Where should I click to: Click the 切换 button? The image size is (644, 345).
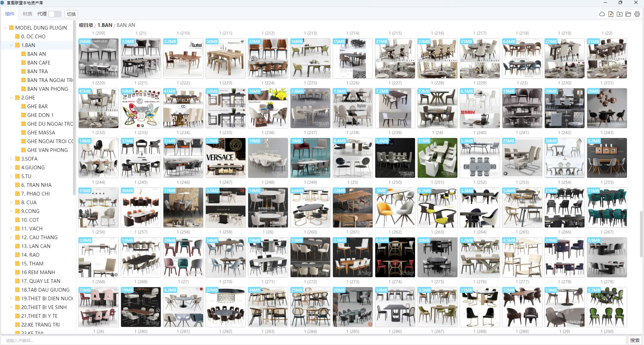71,14
